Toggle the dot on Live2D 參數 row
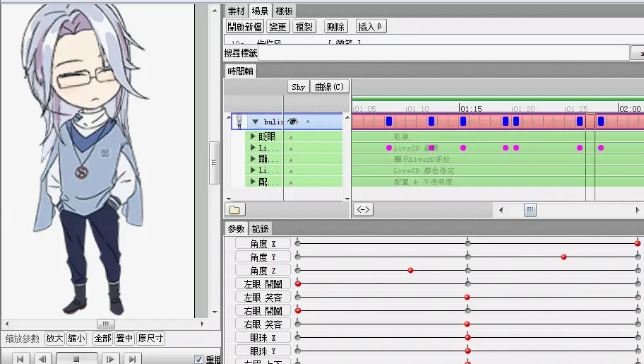Screen dimensions: 644x364 click(x=291, y=148)
